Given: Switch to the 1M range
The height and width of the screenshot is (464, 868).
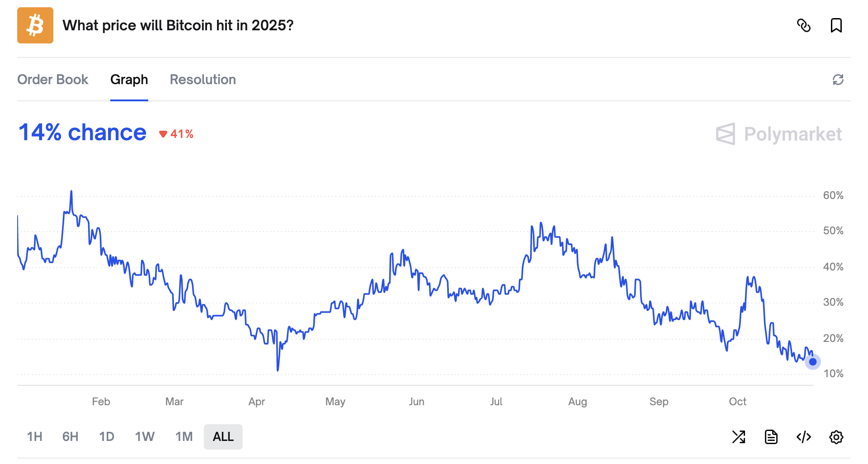Looking at the screenshot, I should tap(184, 436).
